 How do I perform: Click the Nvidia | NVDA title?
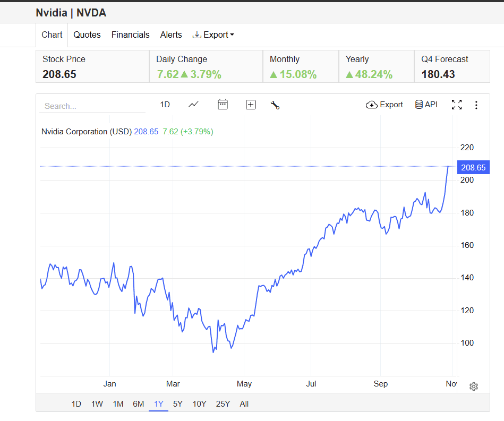(x=71, y=12)
